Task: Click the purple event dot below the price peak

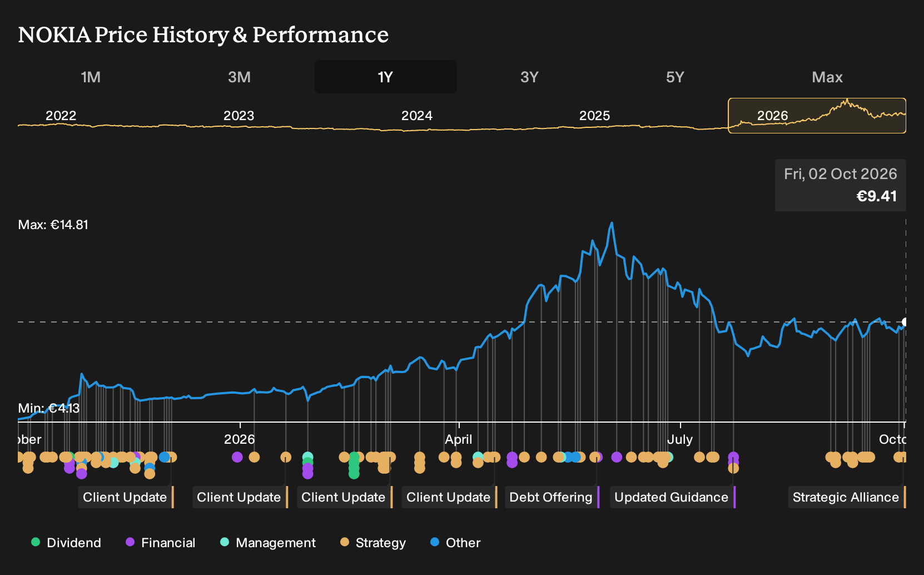Action: coord(617,457)
